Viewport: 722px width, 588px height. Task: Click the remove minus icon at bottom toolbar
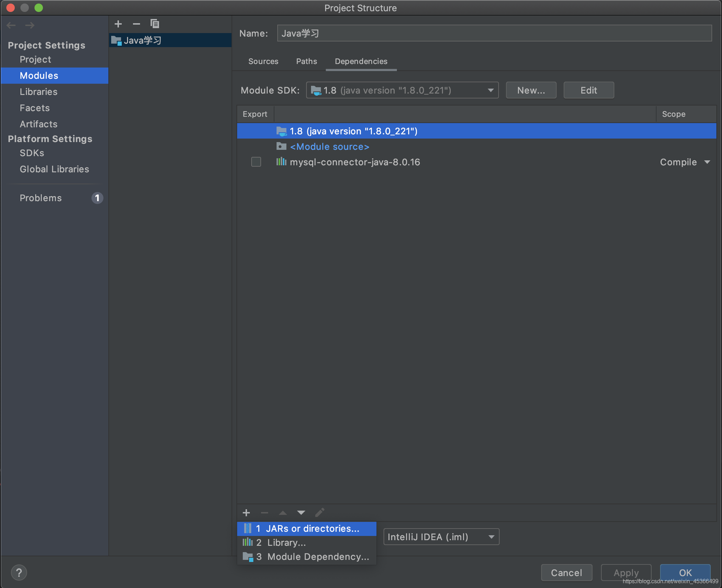264,512
